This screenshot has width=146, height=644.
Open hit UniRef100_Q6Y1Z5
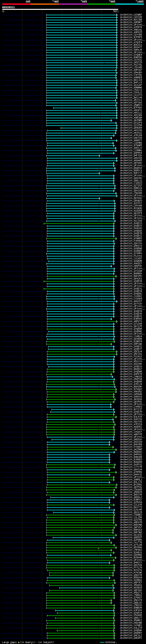click(x=131, y=326)
